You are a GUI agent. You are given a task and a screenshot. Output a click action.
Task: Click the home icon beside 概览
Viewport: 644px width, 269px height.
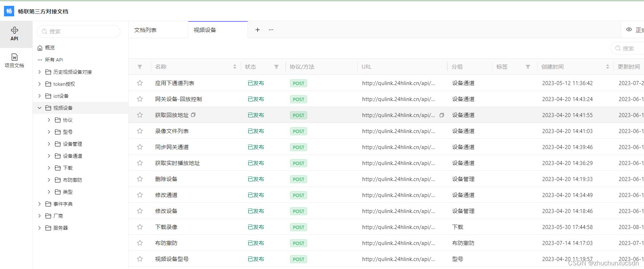(x=40, y=48)
